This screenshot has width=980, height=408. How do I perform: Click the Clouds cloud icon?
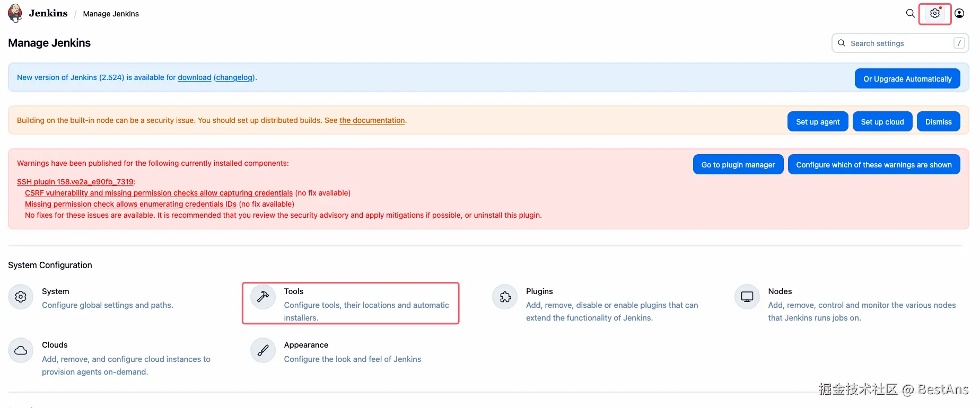pyautogui.click(x=21, y=350)
